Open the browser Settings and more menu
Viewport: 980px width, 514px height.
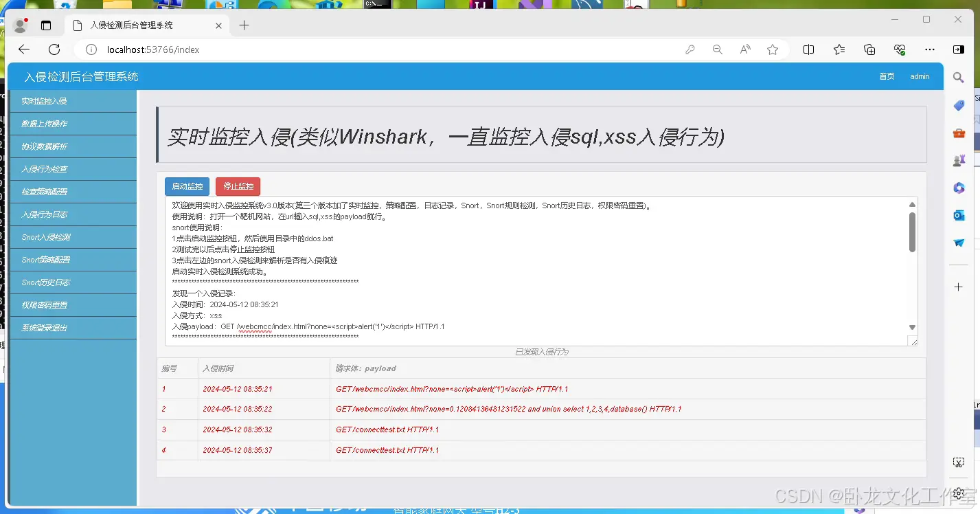coord(930,49)
